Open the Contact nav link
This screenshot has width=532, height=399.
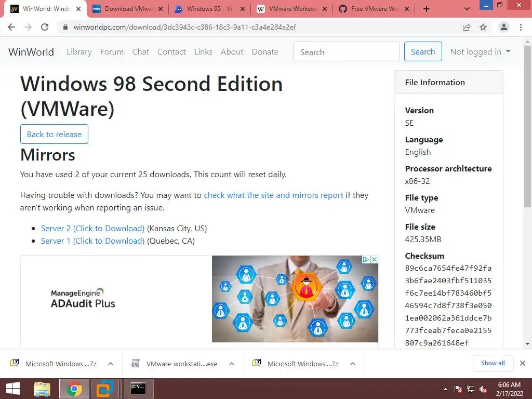coord(171,52)
